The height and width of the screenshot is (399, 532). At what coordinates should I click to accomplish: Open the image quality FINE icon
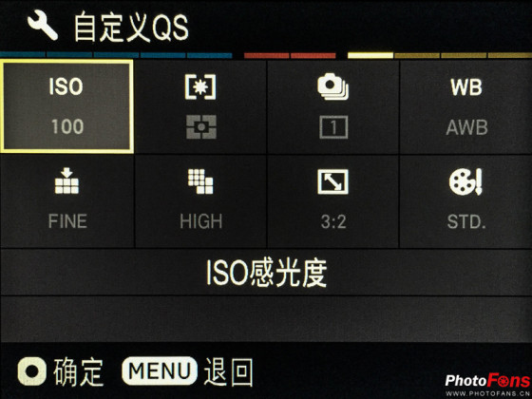66,180
